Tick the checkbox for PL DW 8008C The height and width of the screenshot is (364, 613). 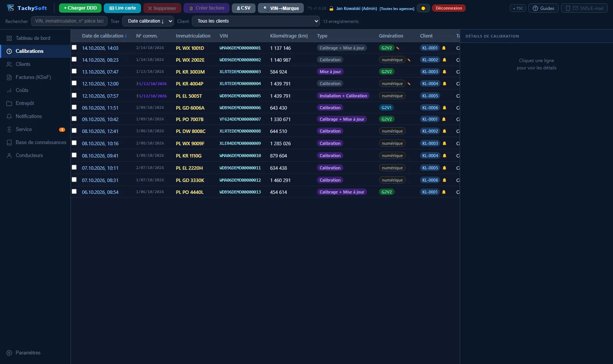(74, 131)
